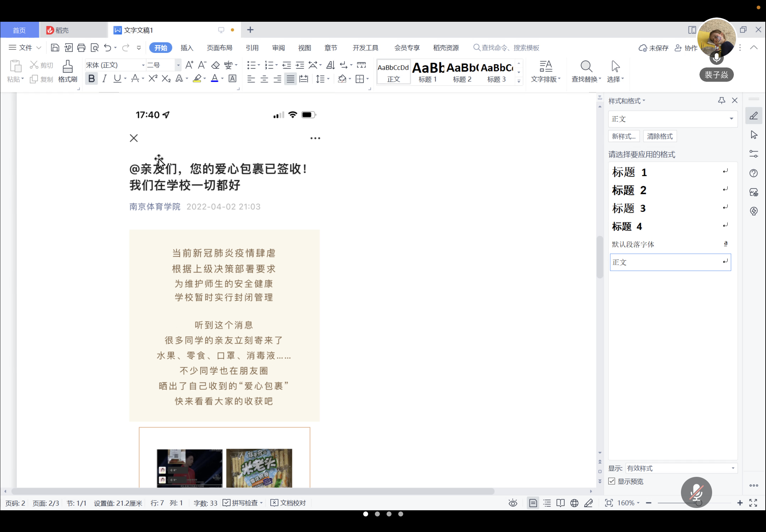Enable the 显示预览 checkbox
Image resolution: width=766 pixels, height=532 pixels.
[612, 481]
